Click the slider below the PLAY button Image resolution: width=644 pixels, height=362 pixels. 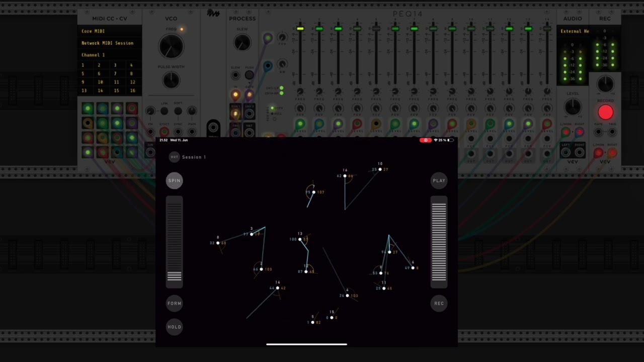pos(439,242)
